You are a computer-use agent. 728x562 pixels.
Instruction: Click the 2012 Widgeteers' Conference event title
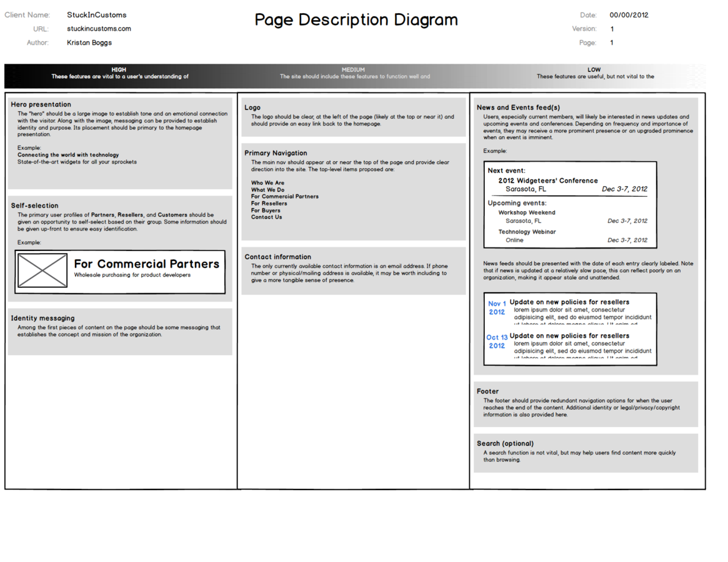point(547,180)
